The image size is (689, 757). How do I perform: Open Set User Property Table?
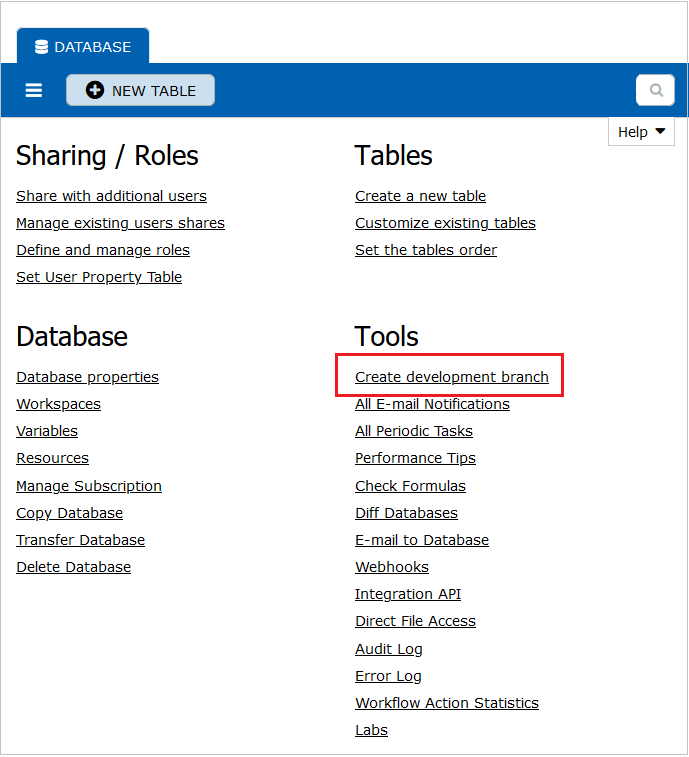click(99, 277)
